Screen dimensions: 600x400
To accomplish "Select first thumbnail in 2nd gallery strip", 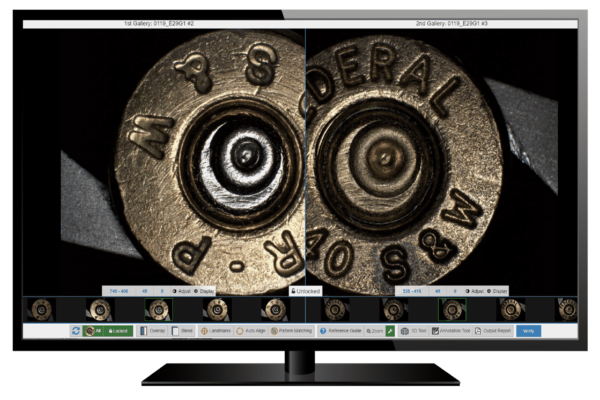I will pos(334,309).
